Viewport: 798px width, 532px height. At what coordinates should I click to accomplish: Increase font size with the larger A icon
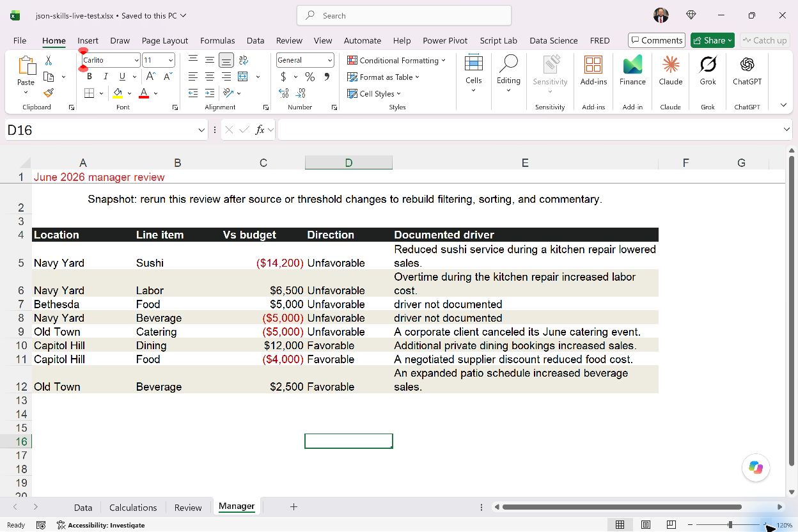tap(151, 77)
